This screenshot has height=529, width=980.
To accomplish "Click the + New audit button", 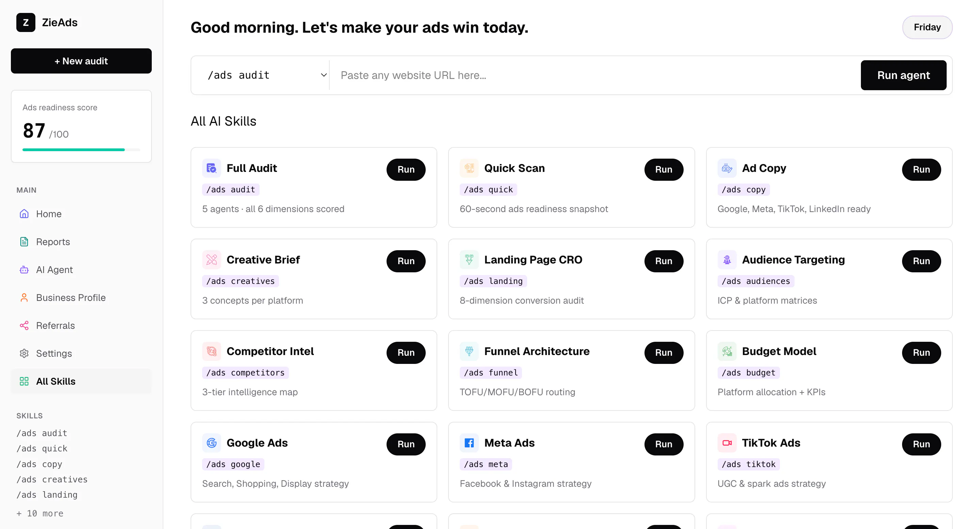I will [x=81, y=61].
